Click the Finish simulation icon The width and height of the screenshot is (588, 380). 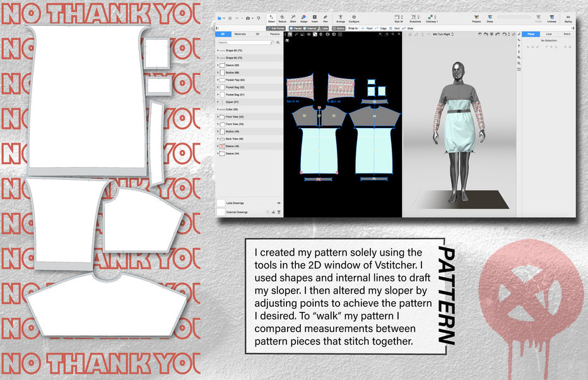tap(538, 19)
